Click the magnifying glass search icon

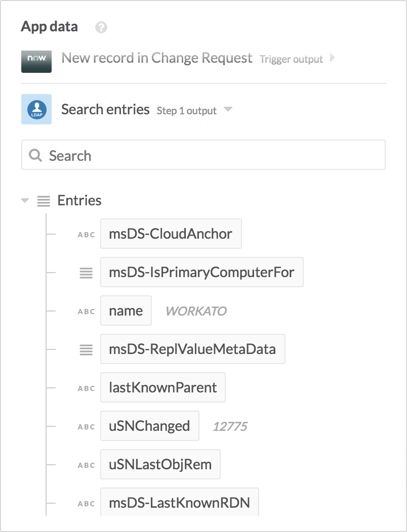pos(35,155)
